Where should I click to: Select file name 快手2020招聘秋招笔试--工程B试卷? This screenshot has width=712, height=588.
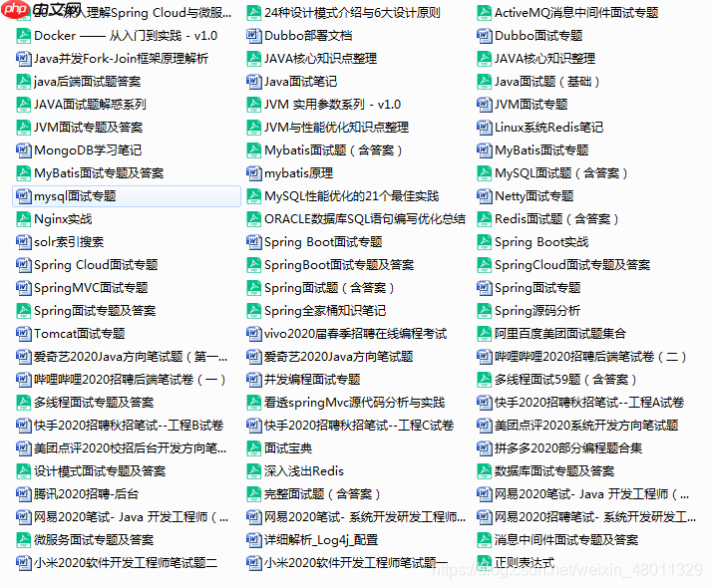coord(129,426)
